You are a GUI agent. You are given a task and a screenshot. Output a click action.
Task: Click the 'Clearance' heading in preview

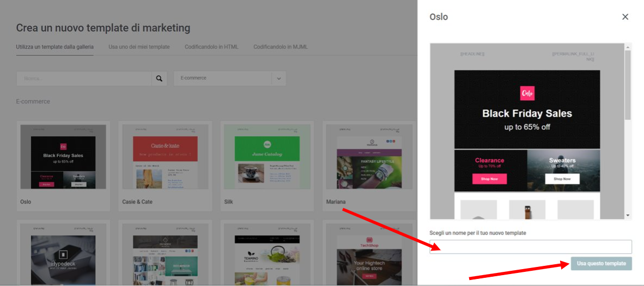489,160
